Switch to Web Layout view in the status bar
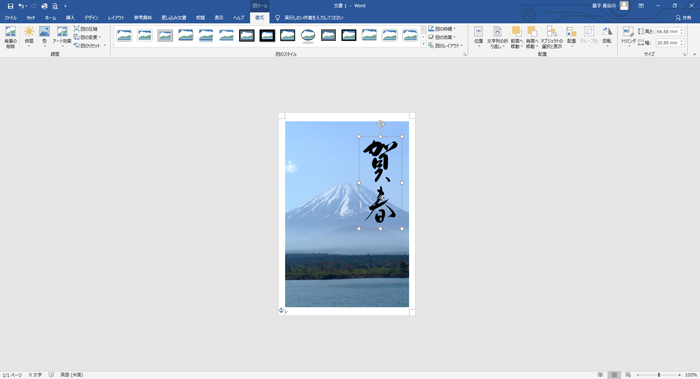Viewport: 700px width, 379px height. (x=628, y=375)
